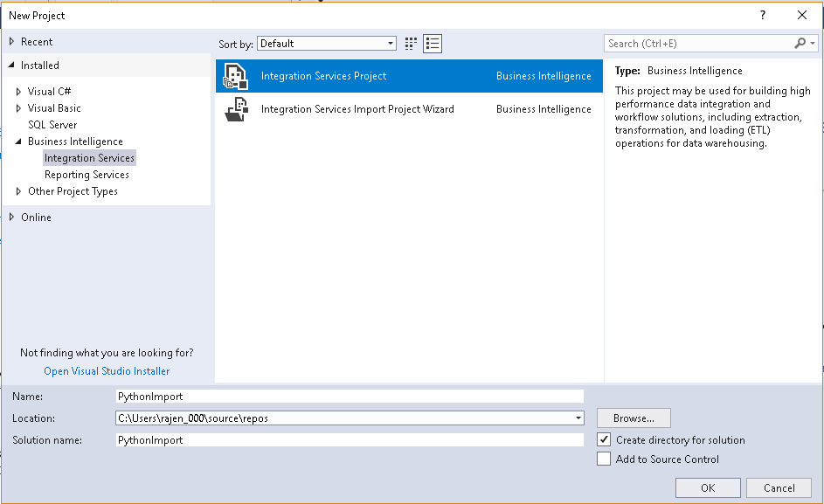Viewport: 824px width, 504px height.
Task: Toggle Create directory for solution checkbox
Action: pyautogui.click(x=604, y=440)
